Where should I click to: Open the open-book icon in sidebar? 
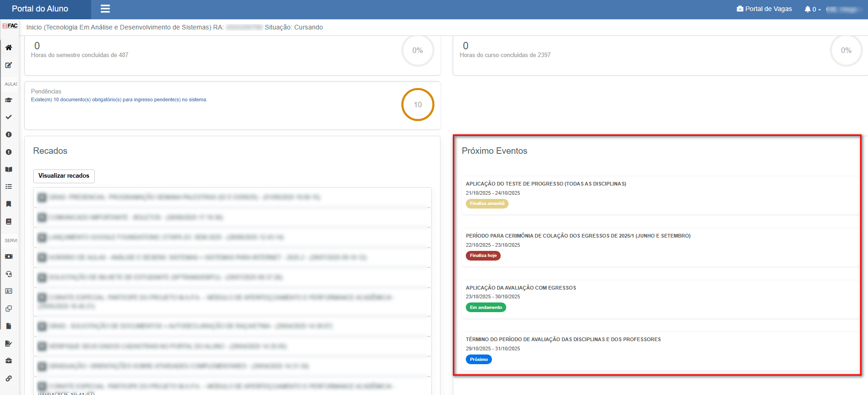9,169
